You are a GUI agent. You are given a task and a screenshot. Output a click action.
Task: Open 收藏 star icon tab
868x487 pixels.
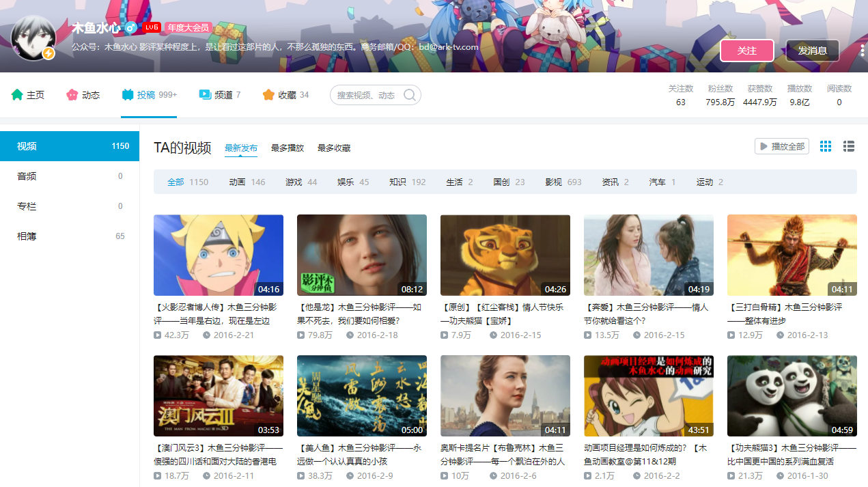[x=268, y=95]
